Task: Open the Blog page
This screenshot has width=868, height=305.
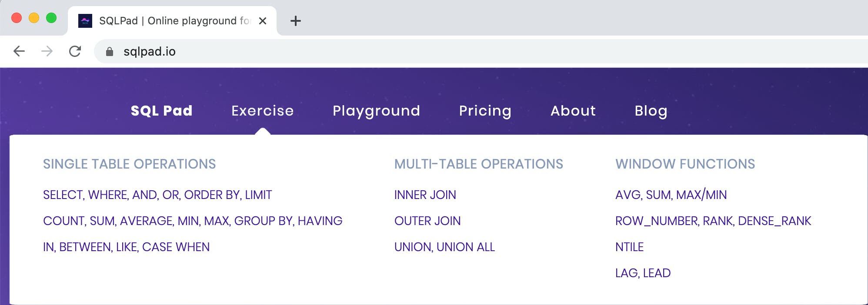Action: (x=651, y=111)
